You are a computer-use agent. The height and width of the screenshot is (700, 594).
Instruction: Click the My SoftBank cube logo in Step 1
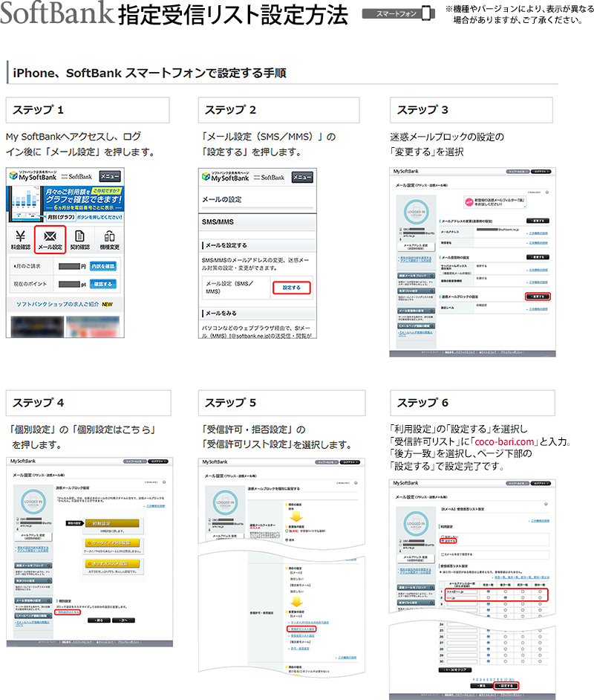pyautogui.click(x=13, y=176)
